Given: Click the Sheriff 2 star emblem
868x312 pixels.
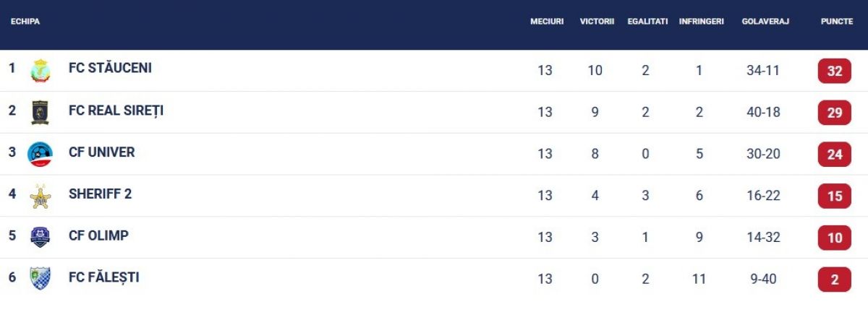Looking at the screenshot, I should click(x=40, y=196).
